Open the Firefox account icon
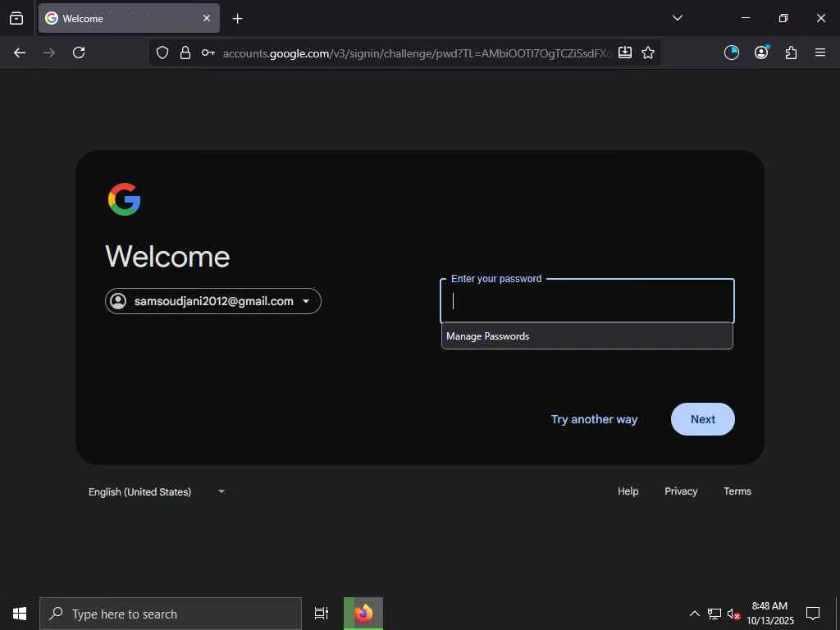840x630 pixels. pos(761,52)
